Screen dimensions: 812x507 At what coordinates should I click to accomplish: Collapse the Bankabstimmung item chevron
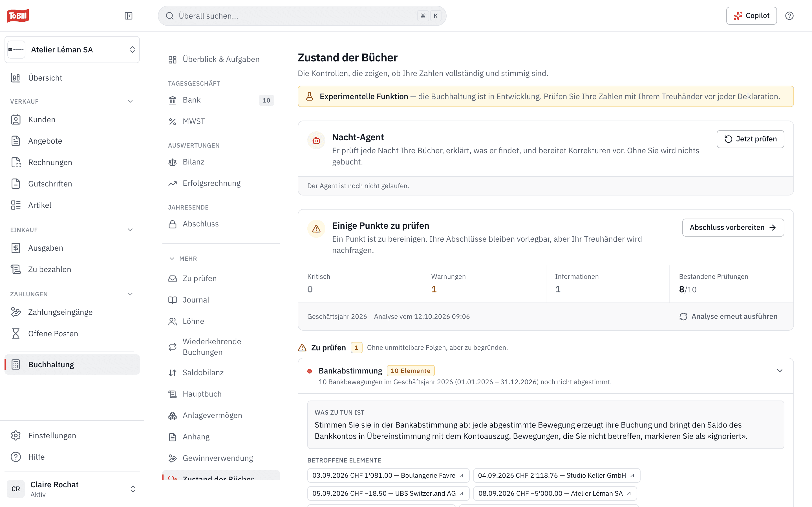[780, 370]
